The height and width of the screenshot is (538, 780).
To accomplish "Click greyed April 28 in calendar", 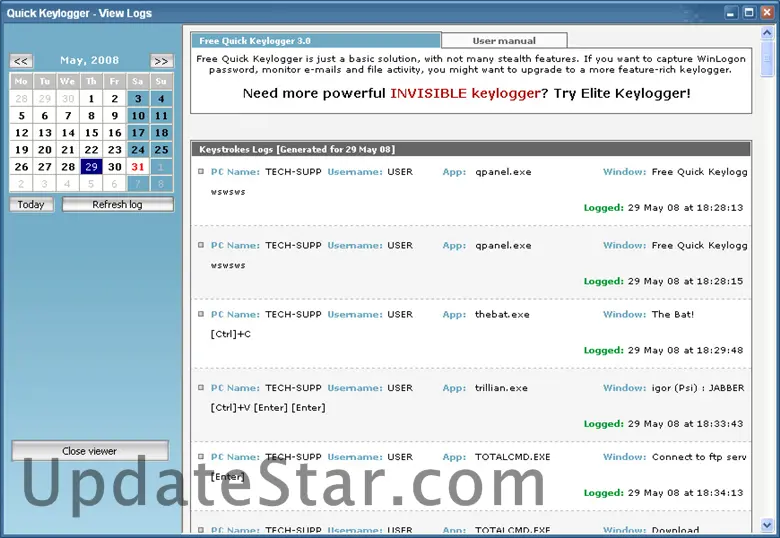I will pyautogui.click(x=21, y=98).
